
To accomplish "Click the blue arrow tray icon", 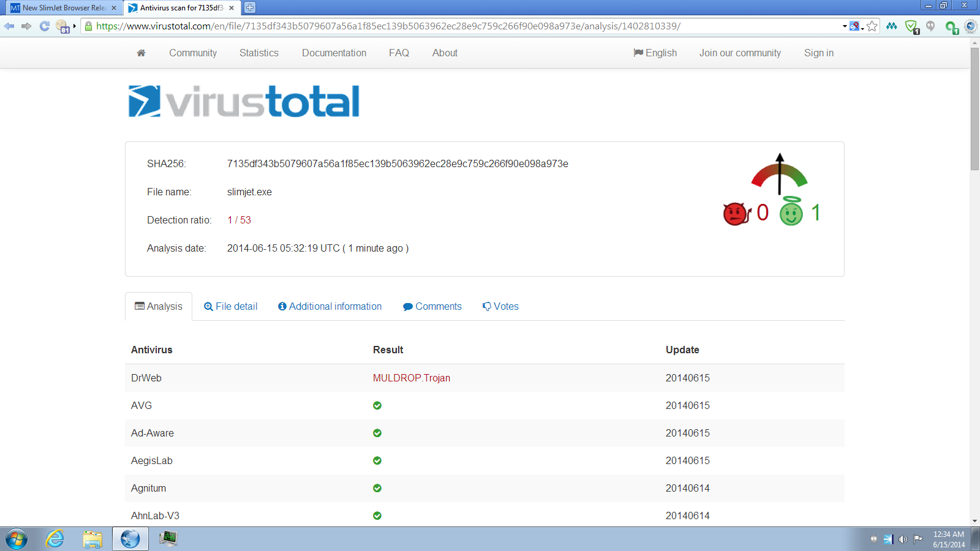I will click(888, 539).
